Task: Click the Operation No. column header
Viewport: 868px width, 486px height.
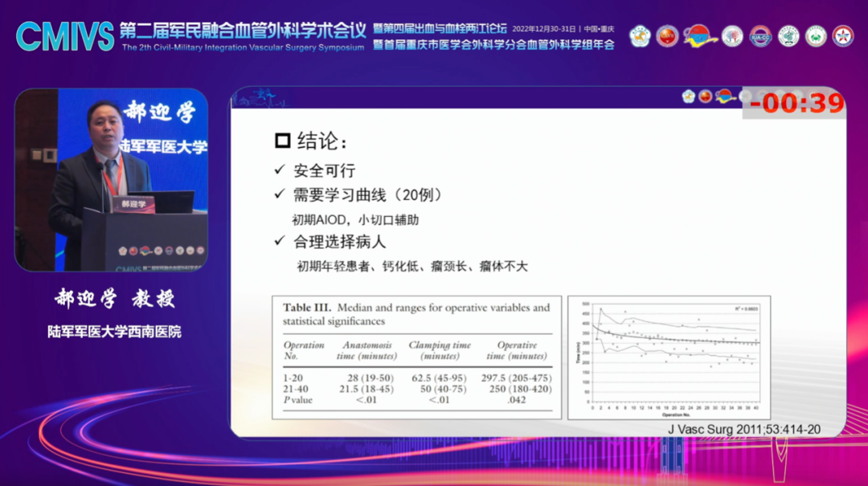Action: pyautogui.click(x=304, y=350)
